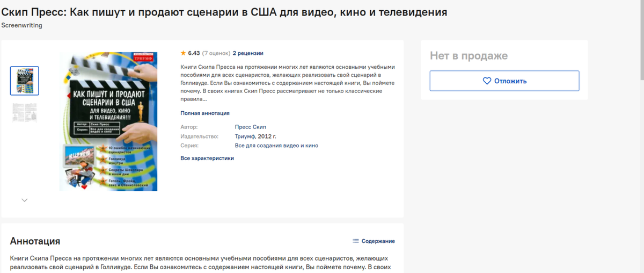The image size is (644, 273).
Task: Click the (7 оценок) text
Action: pyautogui.click(x=216, y=53)
